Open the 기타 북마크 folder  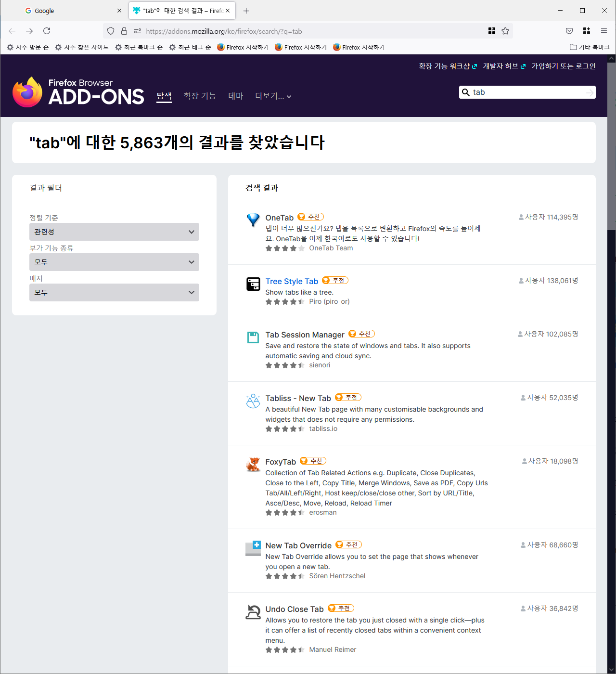pyautogui.click(x=590, y=47)
